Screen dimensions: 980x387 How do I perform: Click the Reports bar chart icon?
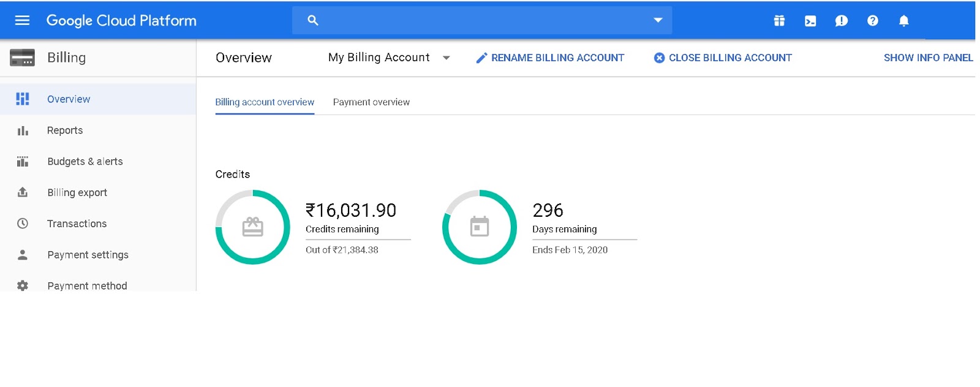pos(23,130)
